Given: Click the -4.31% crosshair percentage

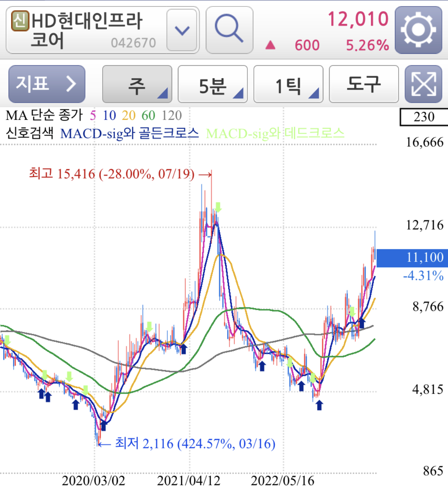Looking at the screenshot, I should [423, 276].
